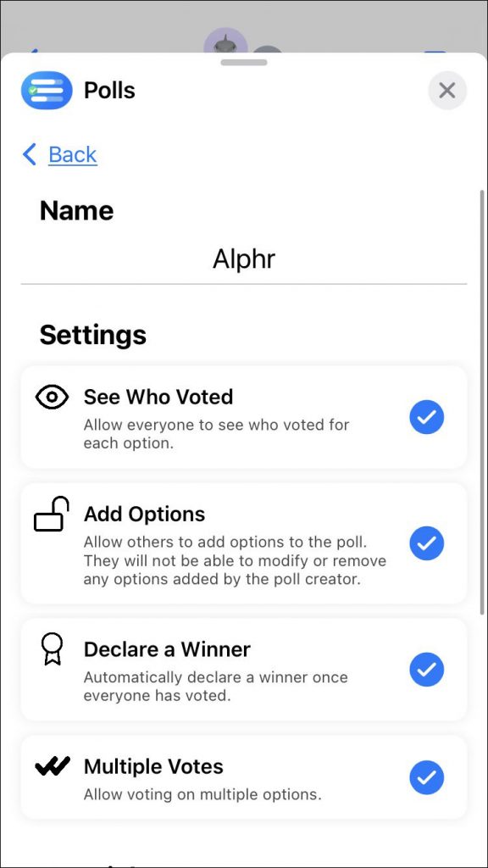Click the eye icon beside See Who Voted
This screenshot has width=488, height=868.
pos(51,397)
